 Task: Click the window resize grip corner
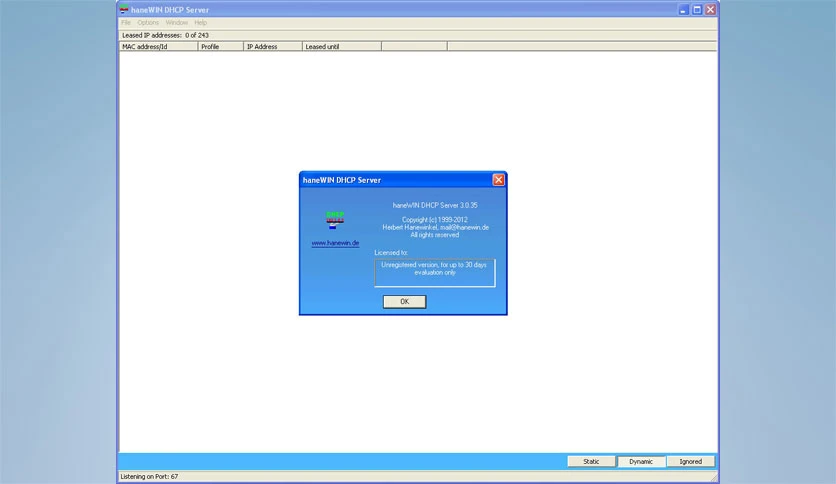[x=714, y=477]
